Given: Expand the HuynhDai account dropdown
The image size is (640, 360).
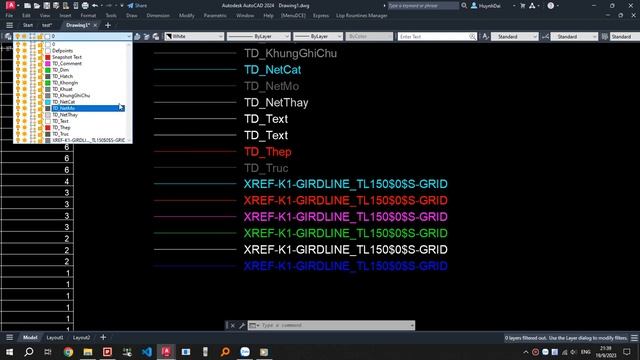Looking at the screenshot, I should tap(514, 6).
